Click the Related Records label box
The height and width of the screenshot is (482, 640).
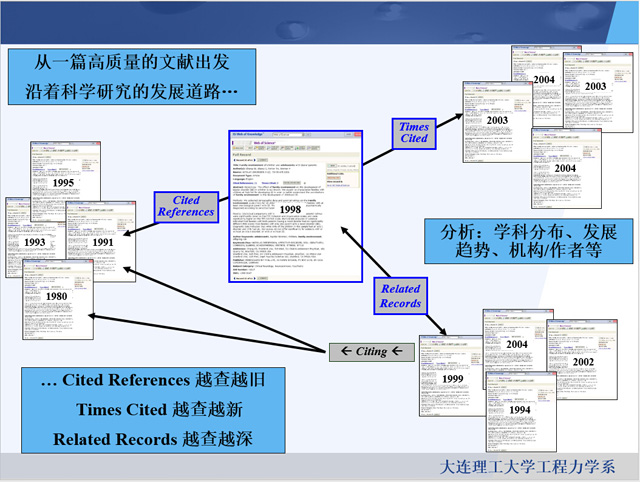click(x=400, y=297)
